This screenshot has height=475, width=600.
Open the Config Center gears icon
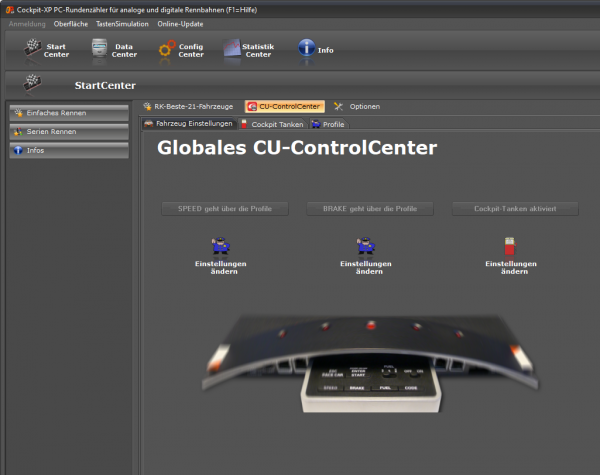pos(167,49)
